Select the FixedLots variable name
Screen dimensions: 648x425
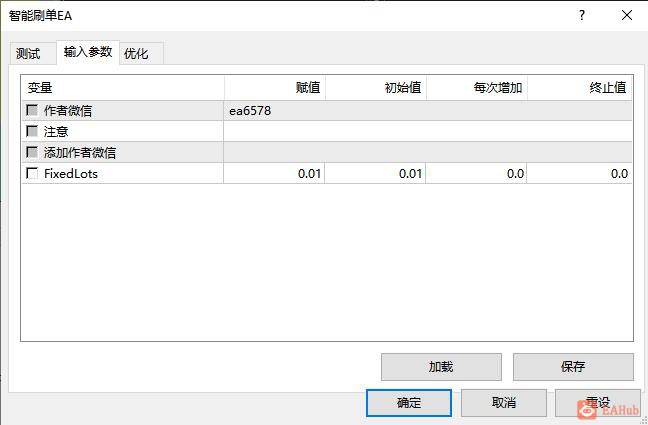pyautogui.click(x=71, y=174)
